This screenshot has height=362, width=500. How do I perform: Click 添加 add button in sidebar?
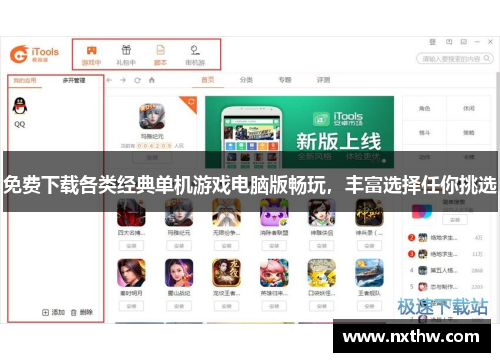point(53,312)
